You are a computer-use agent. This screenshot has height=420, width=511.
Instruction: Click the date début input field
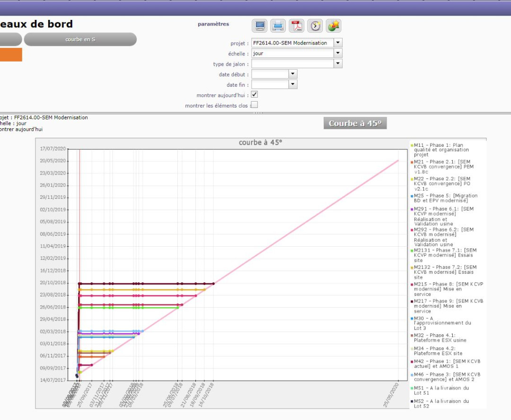(x=270, y=74)
